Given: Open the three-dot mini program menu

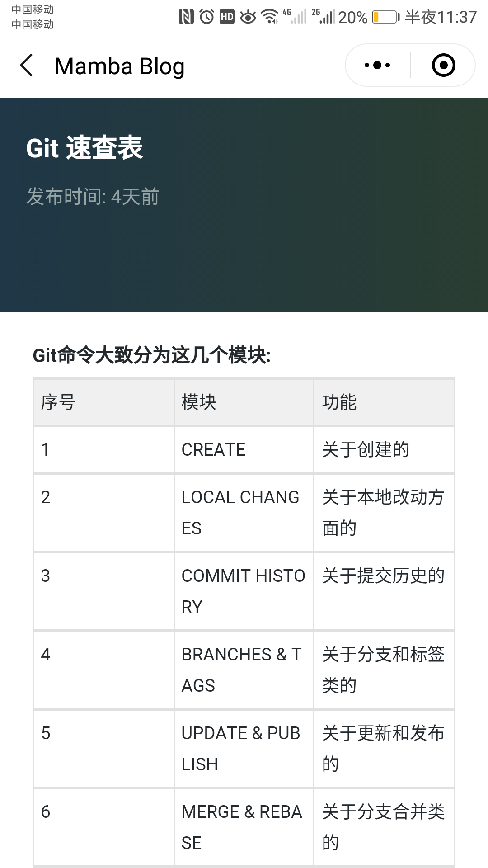Looking at the screenshot, I should 377,66.
